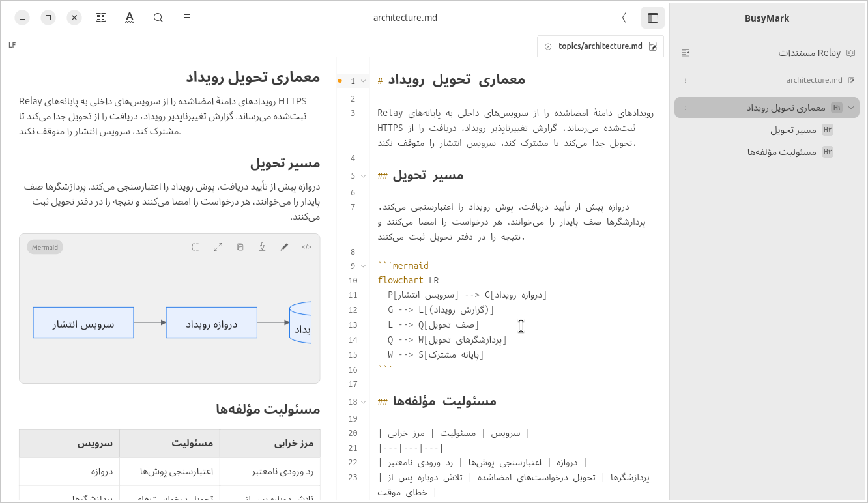Go to مسیر تحویل outline heading
This screenshot has width=868, height=503.
click(793, 130)
